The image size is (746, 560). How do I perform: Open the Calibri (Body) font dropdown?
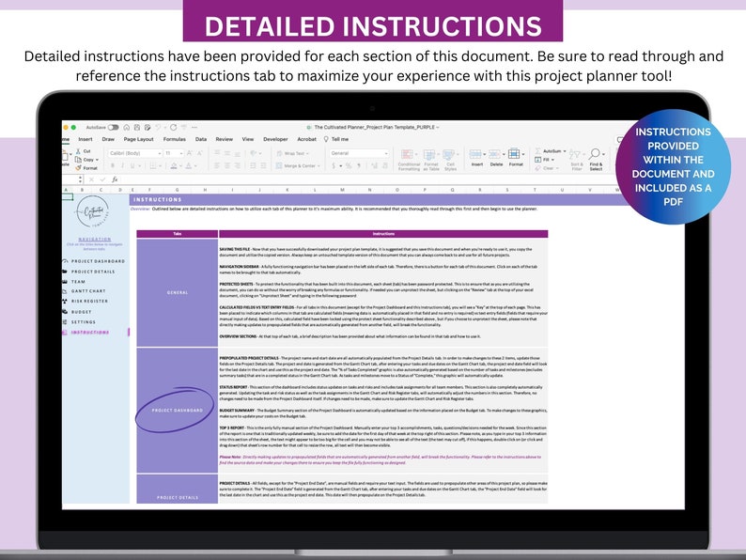coord(135,153)
